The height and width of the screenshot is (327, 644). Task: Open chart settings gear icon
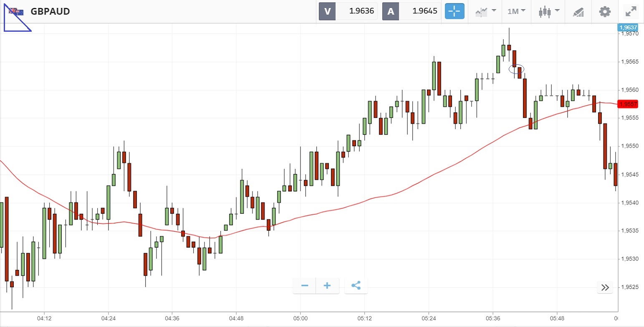click(605, 11)
